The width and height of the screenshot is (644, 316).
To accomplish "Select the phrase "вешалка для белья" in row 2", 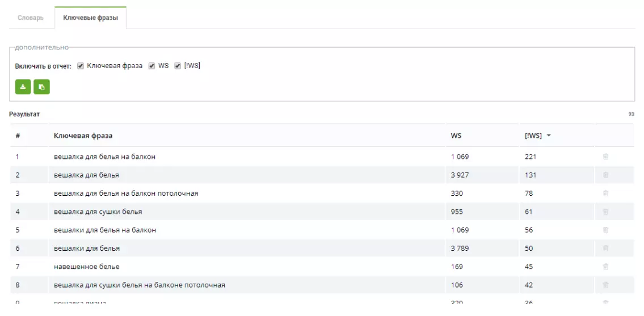I will pos(87,175).
